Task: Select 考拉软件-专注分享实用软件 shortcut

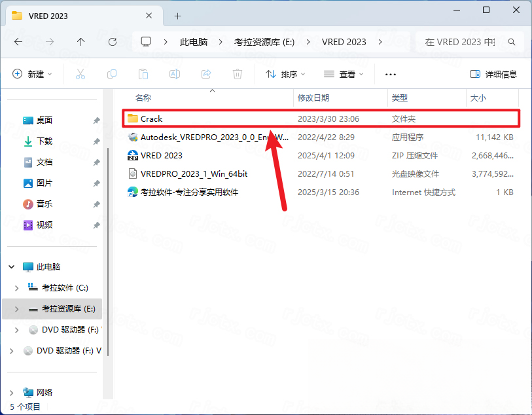Action: pyautogui.click(x=321, y=192)
